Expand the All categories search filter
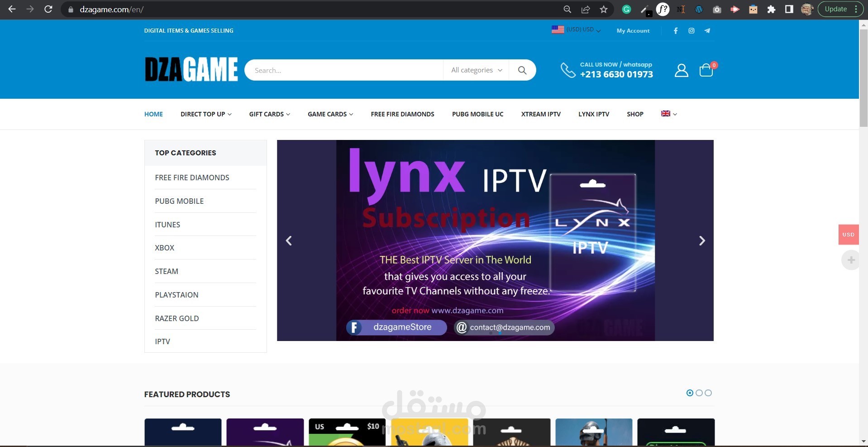 click(477, 70)
